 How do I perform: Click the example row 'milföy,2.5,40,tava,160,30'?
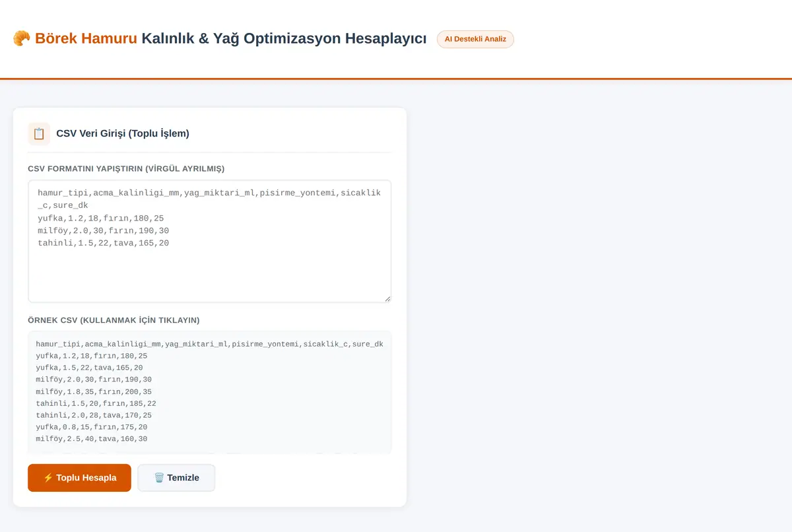pyautogui.click(x=92, y=439)
